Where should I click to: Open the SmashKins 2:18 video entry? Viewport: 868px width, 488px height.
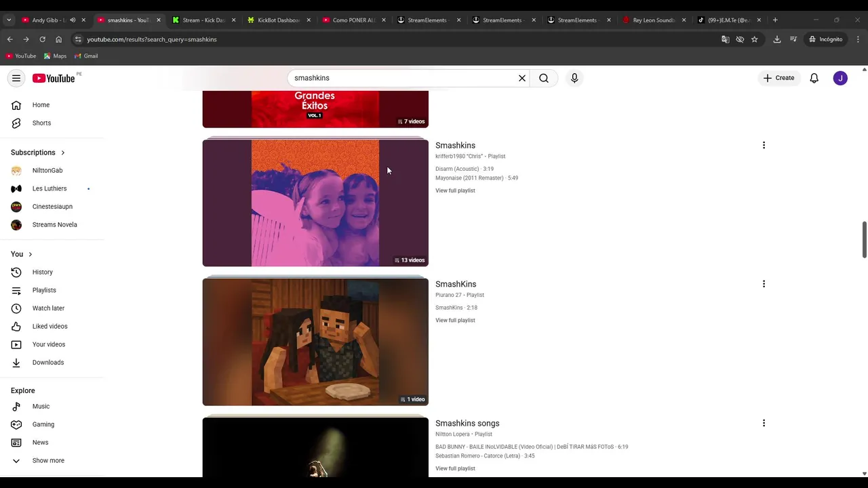(456, 308)
